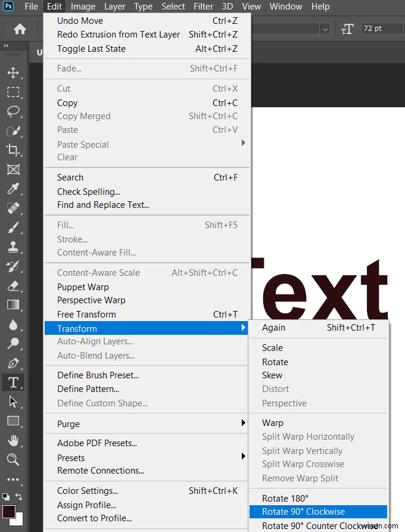Open the font family dropdown
Screen dimensions: 405x532
[x=325, y=28]
